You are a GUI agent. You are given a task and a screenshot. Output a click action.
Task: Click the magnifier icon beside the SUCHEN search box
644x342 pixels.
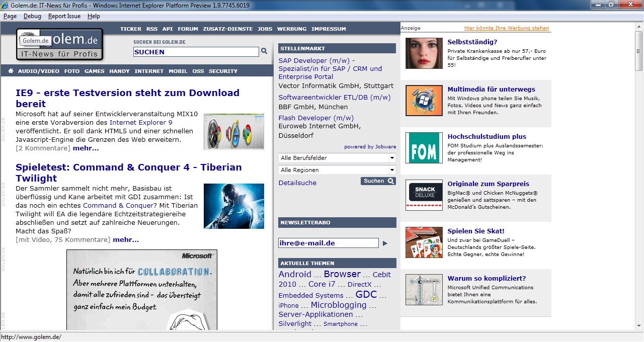264,52
